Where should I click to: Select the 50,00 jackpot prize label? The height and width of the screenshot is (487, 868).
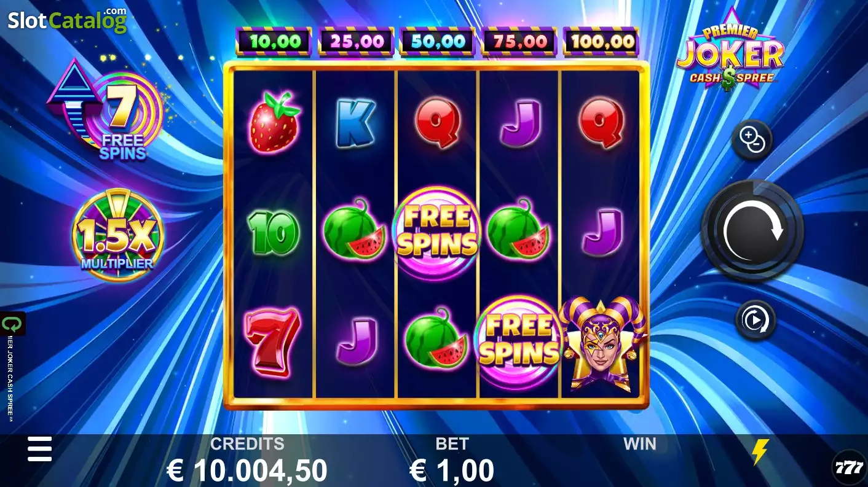[x=437, y=42]
